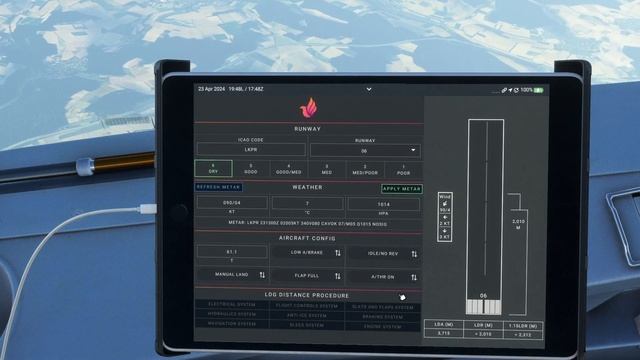Viewport: 640px width, 360px height.
Task: Click the METAR text line
Action: tap(307, 223)
